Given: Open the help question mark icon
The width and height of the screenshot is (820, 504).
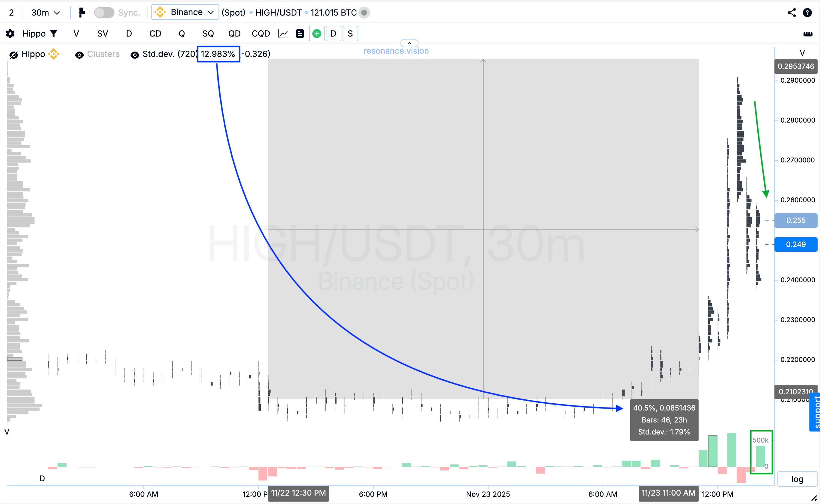Looking at the screenshot, I should click(x=807, y=13).
